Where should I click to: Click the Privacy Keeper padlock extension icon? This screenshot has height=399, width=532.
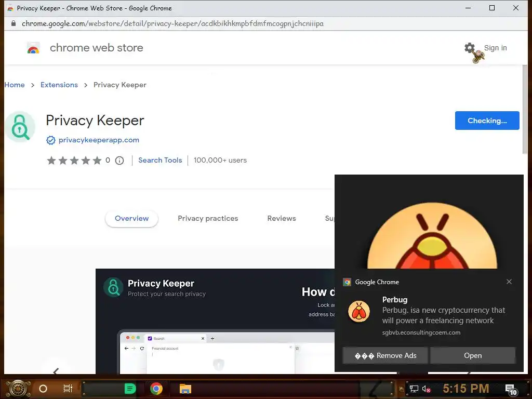(20, 127)
